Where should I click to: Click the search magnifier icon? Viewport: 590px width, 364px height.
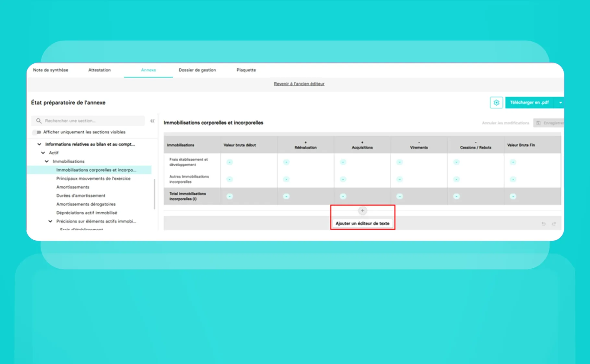point(39,121)
